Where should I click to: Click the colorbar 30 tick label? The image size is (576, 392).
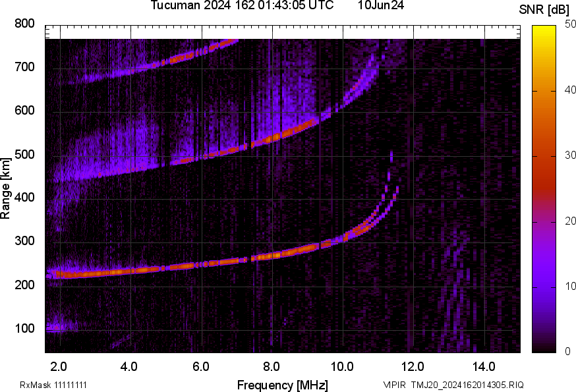pyautogui.click(x=570, y=155)
